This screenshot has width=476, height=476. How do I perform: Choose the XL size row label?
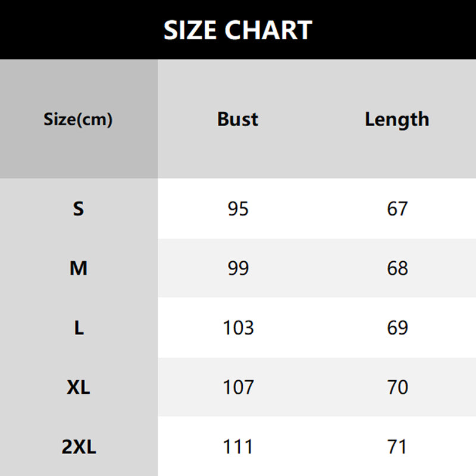tap(79, 387)
